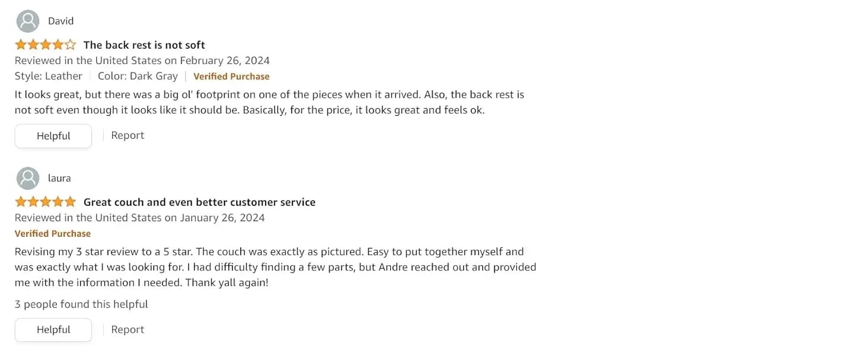868x356 pixels.
Task: Click Verified Purchase label under laura's review
Action: click(x=53, y=234)
